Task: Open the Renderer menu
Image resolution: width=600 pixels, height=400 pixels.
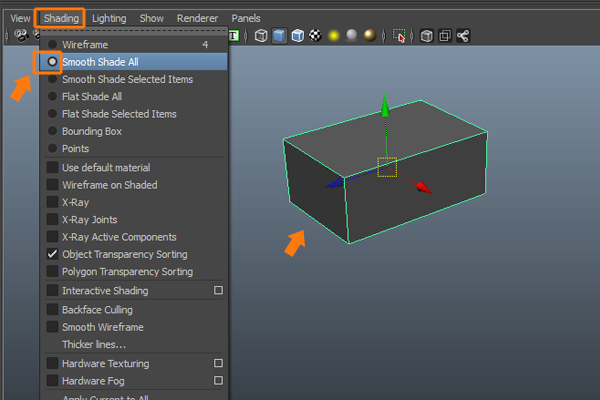Action: pos(197,18)
